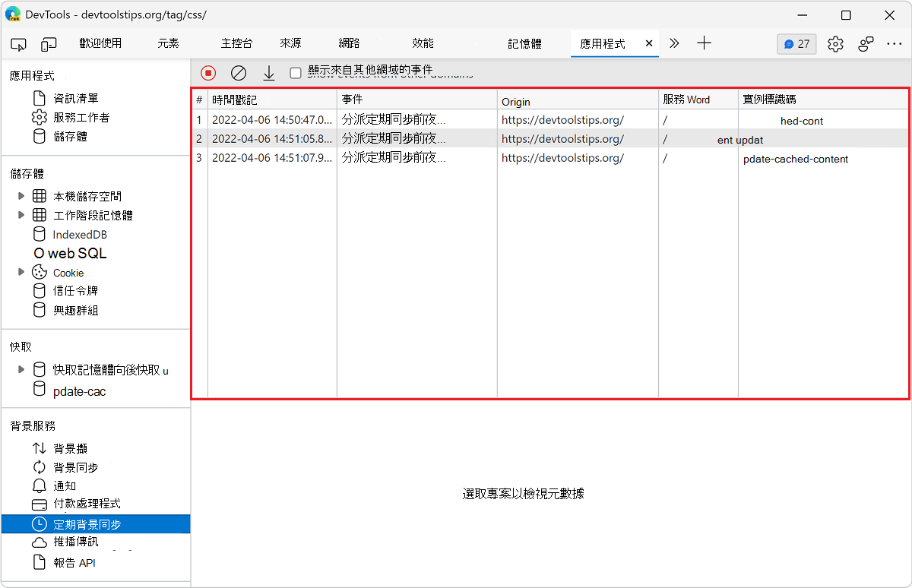The height and width of the screenshot is (588, 912).
Task: Open the feedback icon near settings
Action: point(866,44)
